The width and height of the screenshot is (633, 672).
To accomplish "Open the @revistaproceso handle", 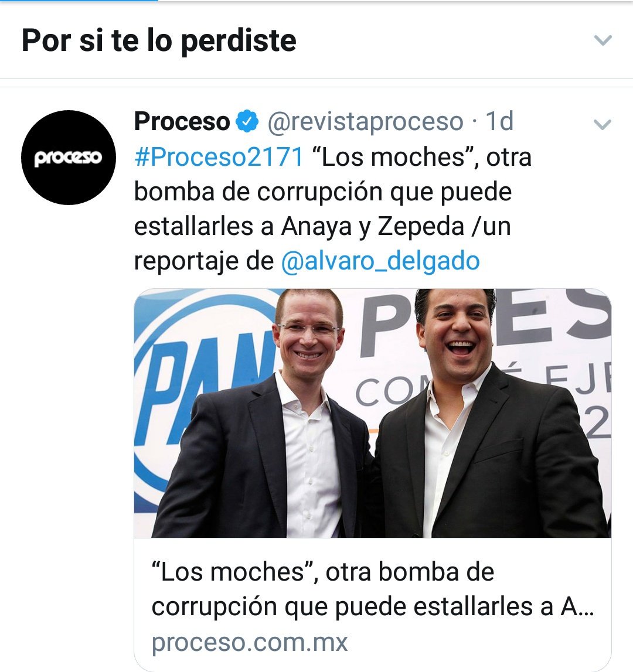I will (x=365, y=121).
